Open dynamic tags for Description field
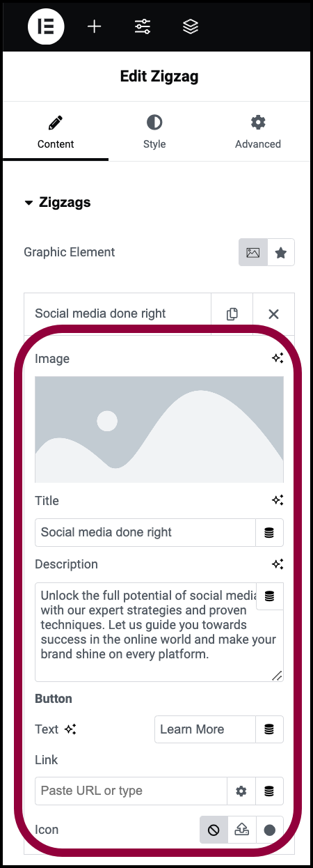Screen dimensions: 313x868 pyautogui.click(x=270, y=596)
